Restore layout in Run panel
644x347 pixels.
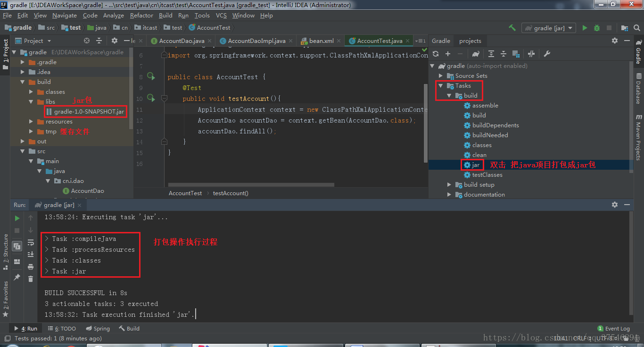click(x=17, y=262)
